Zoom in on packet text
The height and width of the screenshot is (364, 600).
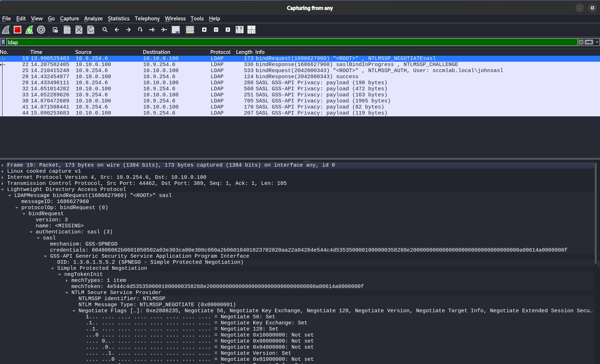tap(204, 30)
